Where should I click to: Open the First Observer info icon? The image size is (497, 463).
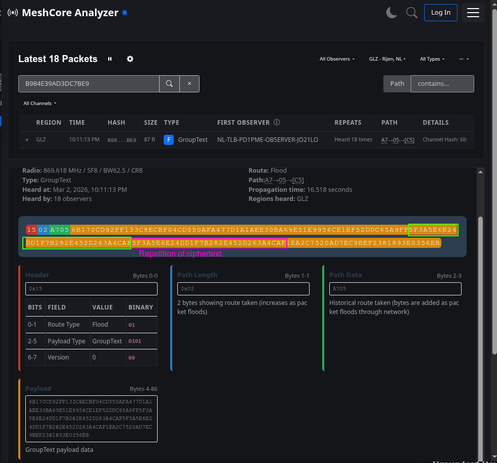tap(277, 122)
